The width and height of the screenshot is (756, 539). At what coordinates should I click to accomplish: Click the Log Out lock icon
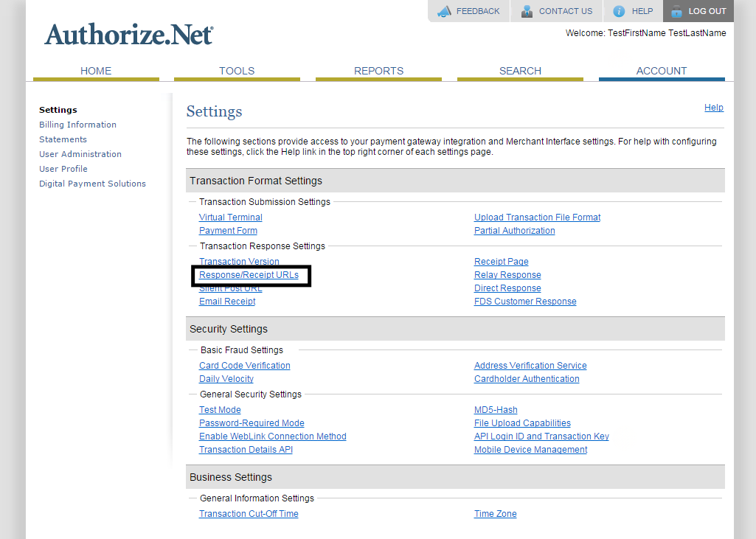click(x=676, y=11)
